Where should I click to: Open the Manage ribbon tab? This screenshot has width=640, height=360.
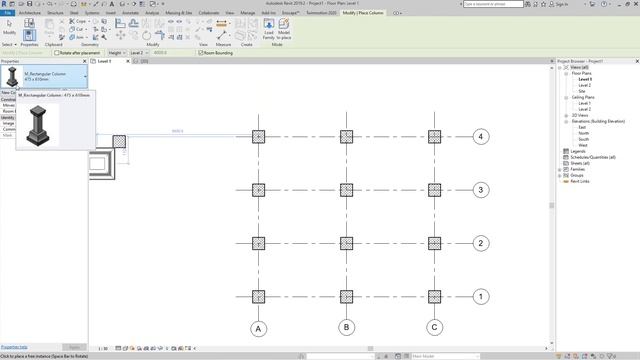247,13
